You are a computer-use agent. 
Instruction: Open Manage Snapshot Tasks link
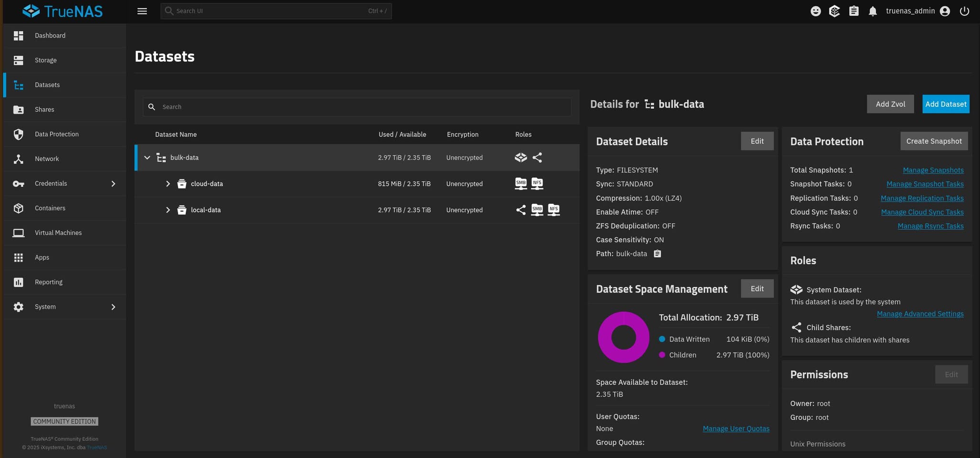pyautogui.click(x=925, y=184)
